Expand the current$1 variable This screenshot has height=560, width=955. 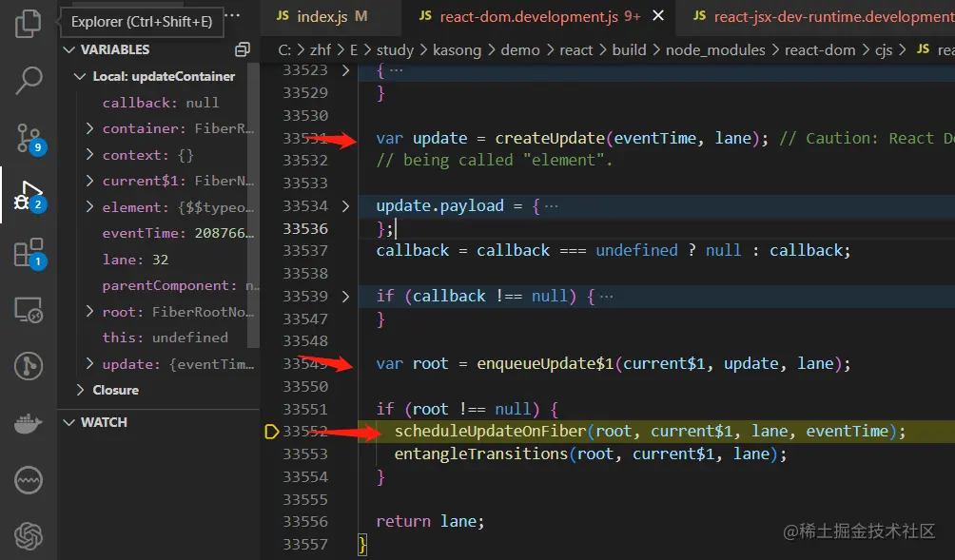pyautogui.click(x=90, y=181)
